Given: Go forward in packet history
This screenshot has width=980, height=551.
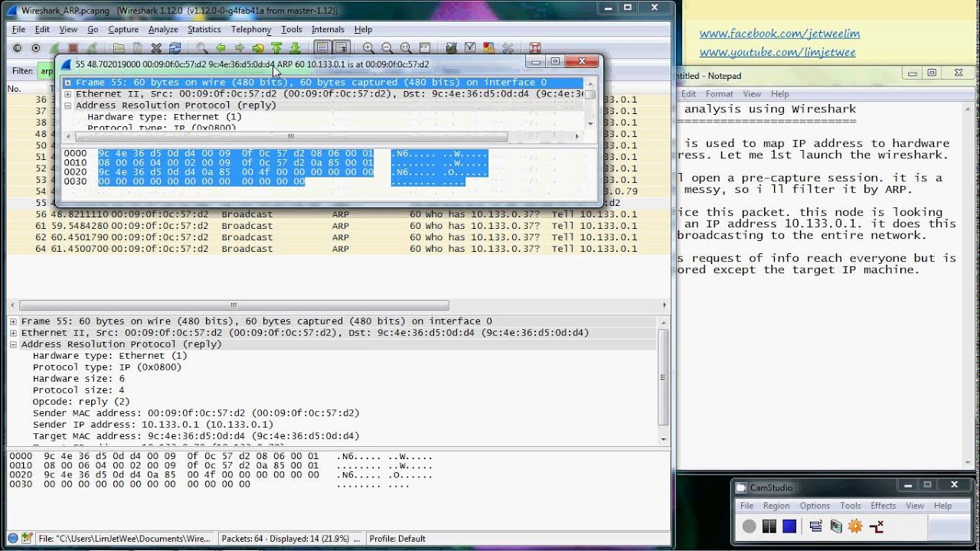Looking at the screenshot, I should click(240, 47).
